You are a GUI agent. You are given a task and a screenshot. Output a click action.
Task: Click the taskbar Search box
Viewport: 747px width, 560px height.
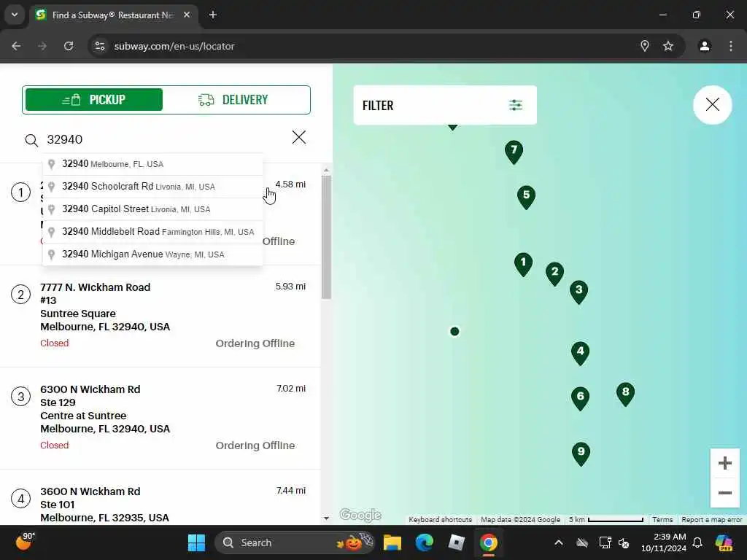295,542
